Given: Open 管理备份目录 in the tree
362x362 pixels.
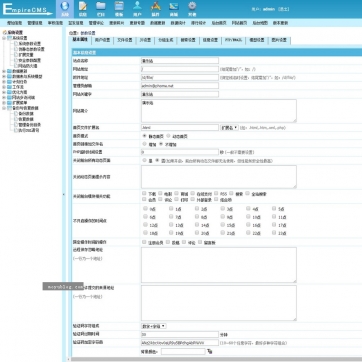Looking at the screenshot, I should [29, 125].
